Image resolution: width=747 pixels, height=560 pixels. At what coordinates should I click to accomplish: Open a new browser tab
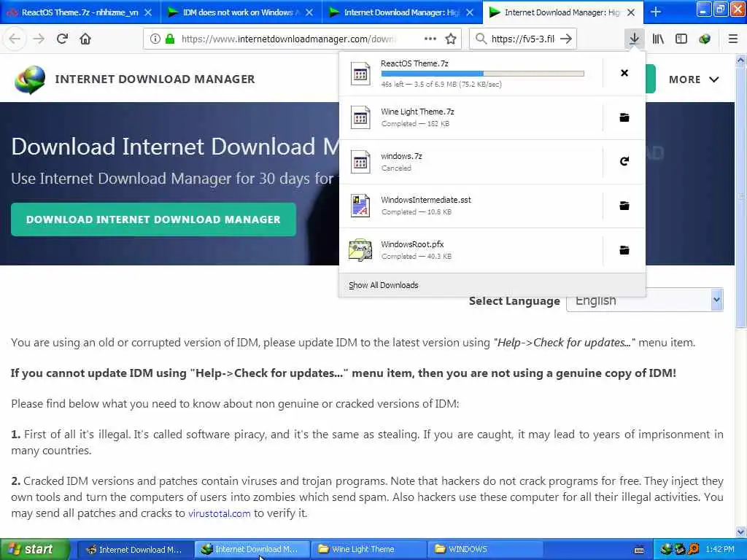[x=656, y=12]
